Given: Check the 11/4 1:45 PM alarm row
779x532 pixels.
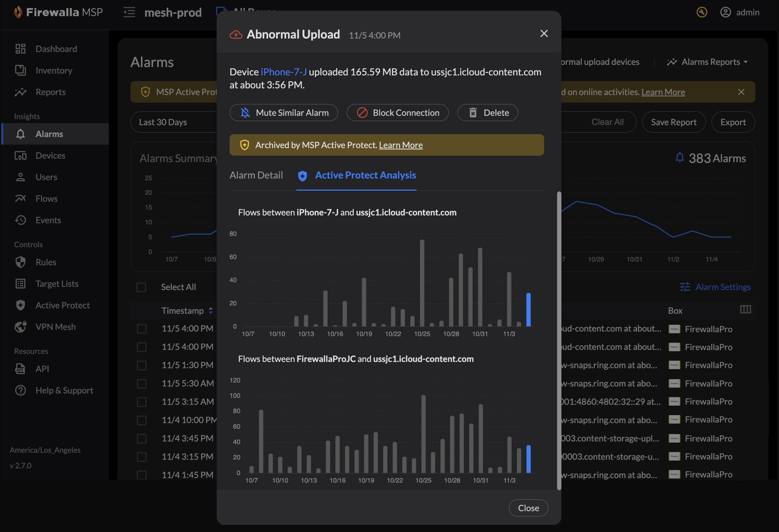Looking at the screenshot, I should click(142, 475).
